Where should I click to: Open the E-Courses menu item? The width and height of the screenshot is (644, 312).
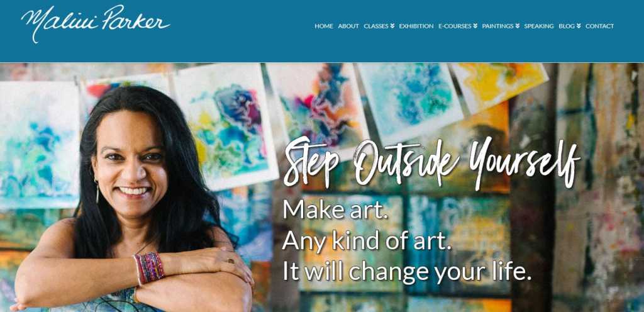pyautogui.click(x=455, y=26)
